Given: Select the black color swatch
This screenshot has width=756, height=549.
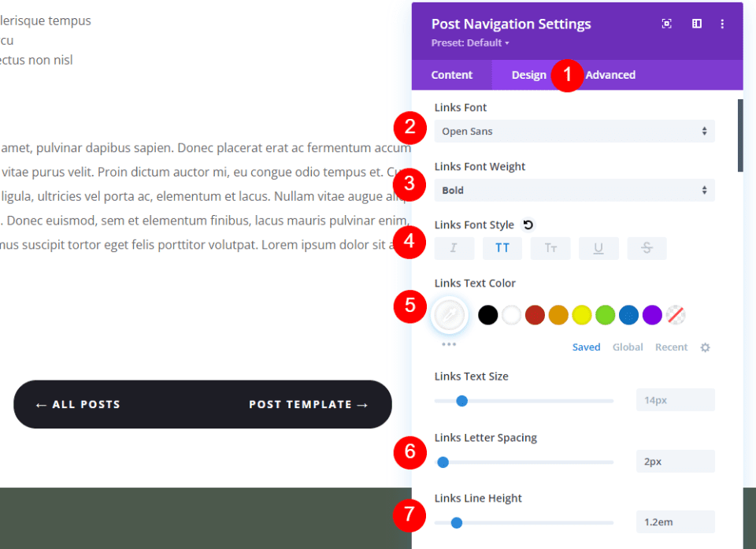Looking at the screenshot, I should click(x=487, y=315).
